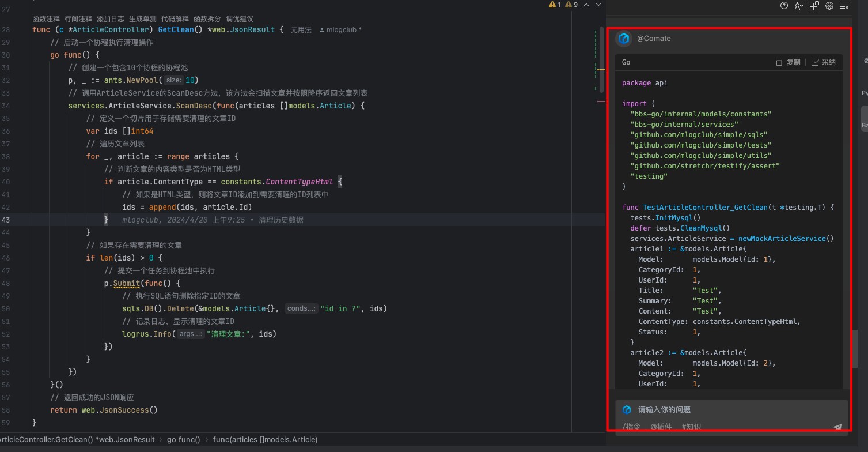Click the @Comate name label

click(654, 39)
